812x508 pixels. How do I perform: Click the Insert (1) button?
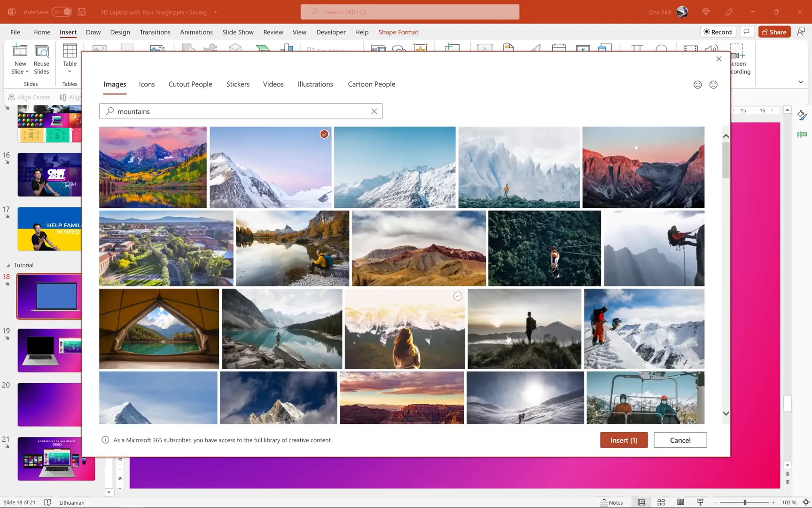pyautogui.click(x=624, y=440)
